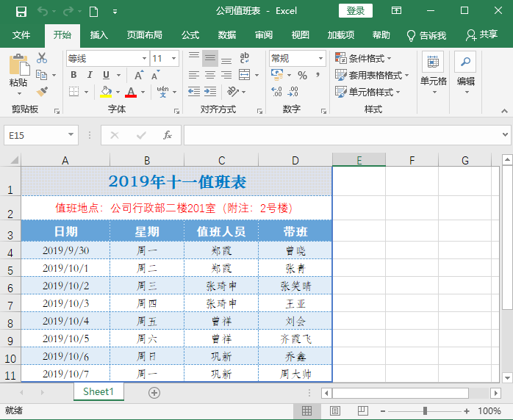Click the Increase Decimal icon
513x420 pixels.
[x=276, y=92]
